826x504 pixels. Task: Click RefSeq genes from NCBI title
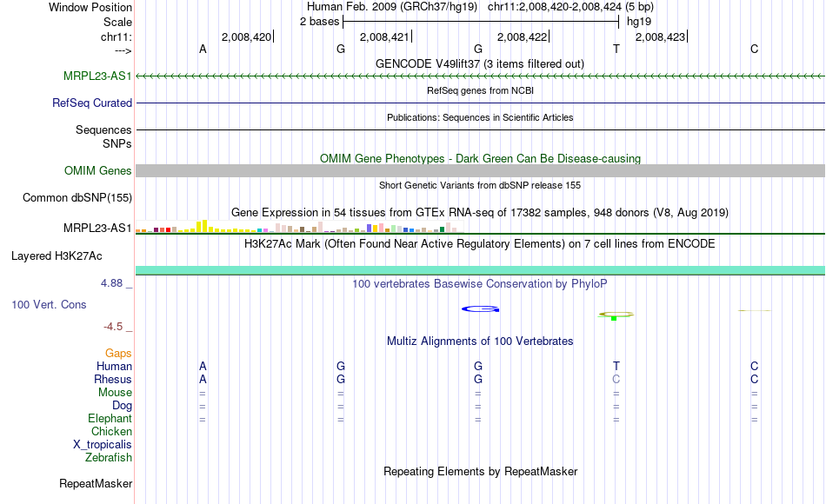pos(481,90)
